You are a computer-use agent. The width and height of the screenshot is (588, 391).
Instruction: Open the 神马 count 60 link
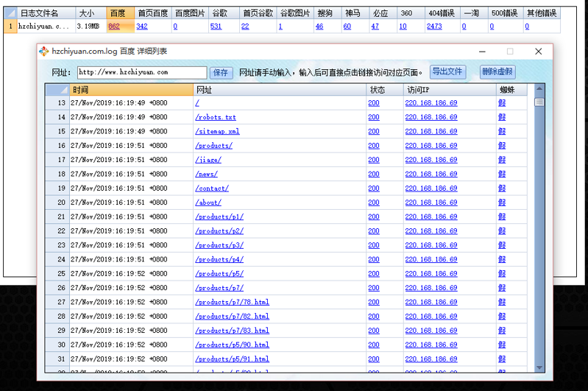tap(347, 27)
